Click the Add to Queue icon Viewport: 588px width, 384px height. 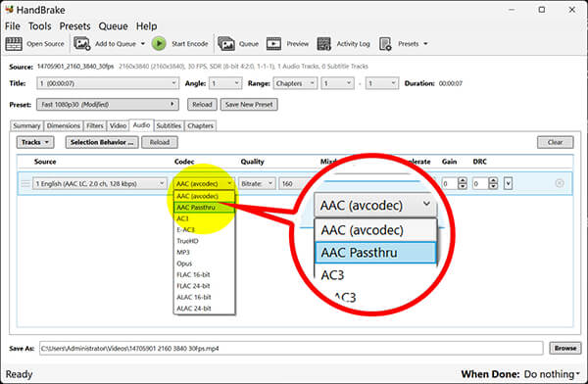(81, 43)
